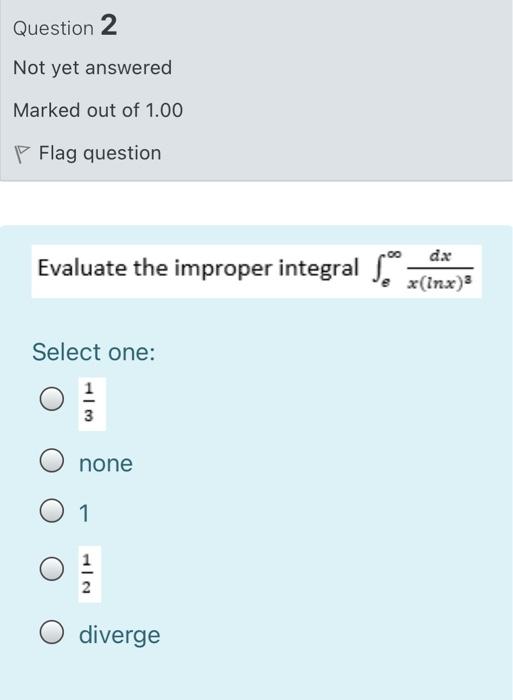The width and height of the screenshot is (513, 700).
Task: Click the numeral 1 answer label
Action: (84, 513)
